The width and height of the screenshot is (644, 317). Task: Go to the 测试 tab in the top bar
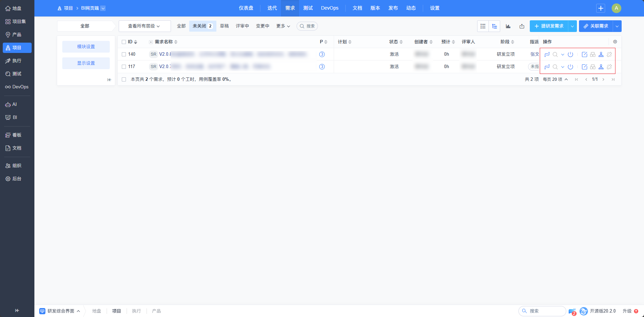click(308, 8)
